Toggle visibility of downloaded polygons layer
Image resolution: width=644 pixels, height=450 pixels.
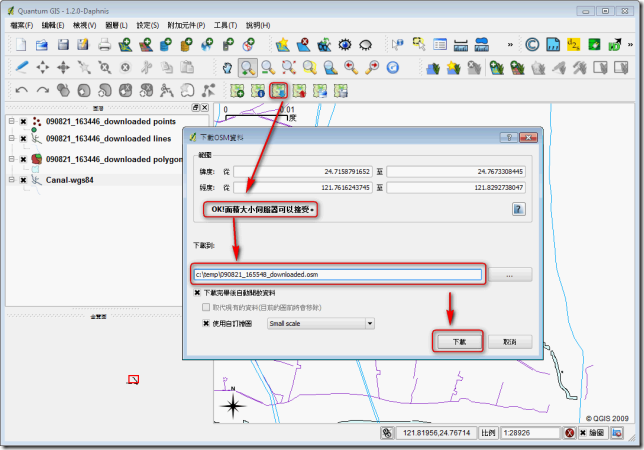click(x=23, y=159)
